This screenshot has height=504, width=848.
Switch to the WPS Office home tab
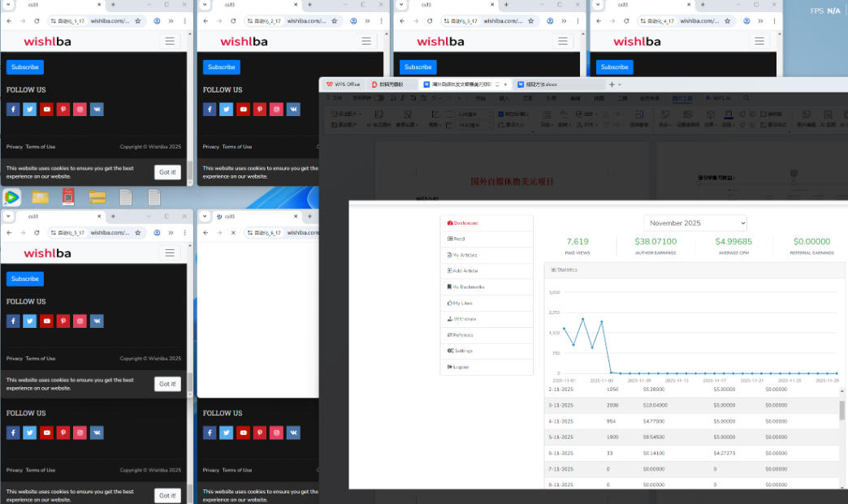pyautogui.click(x=344, y=84)
